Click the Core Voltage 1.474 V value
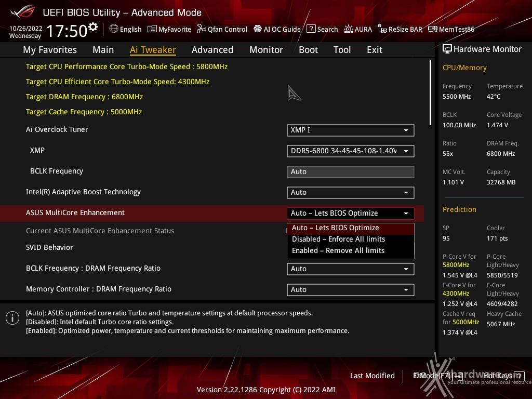The width and height of the screenshot is (532, 399). click(x=497, y=125)
